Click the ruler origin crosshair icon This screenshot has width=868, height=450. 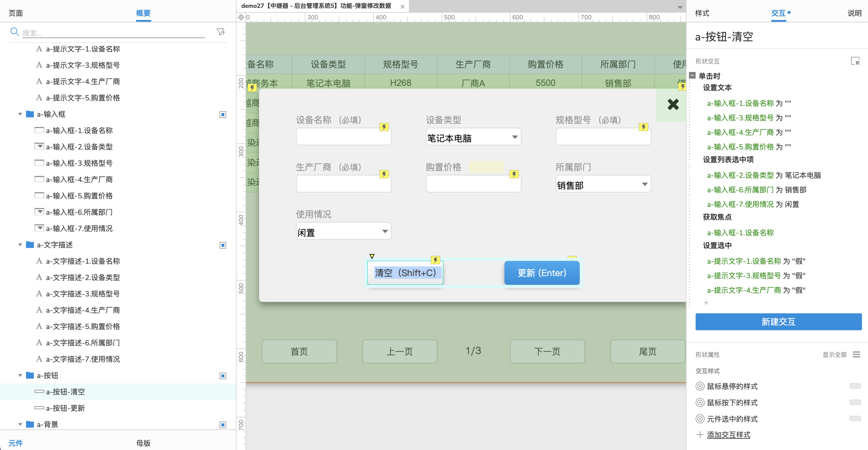tap(241, 17)
